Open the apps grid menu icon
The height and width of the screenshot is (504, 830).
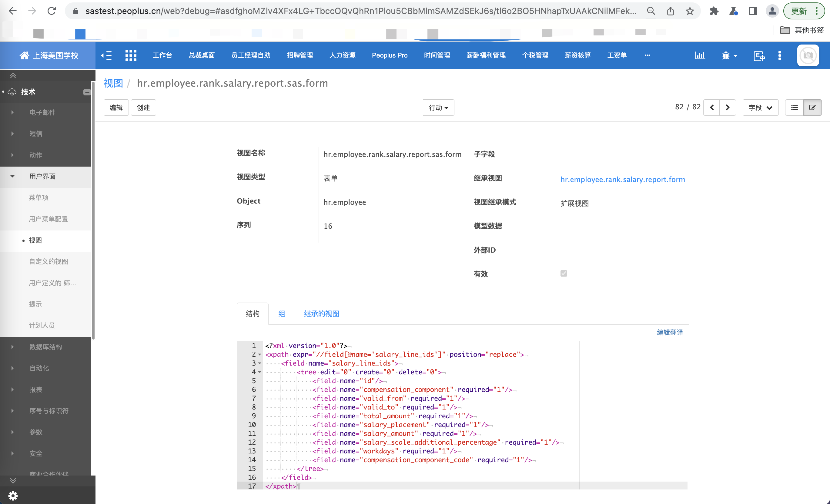point(131,55)
